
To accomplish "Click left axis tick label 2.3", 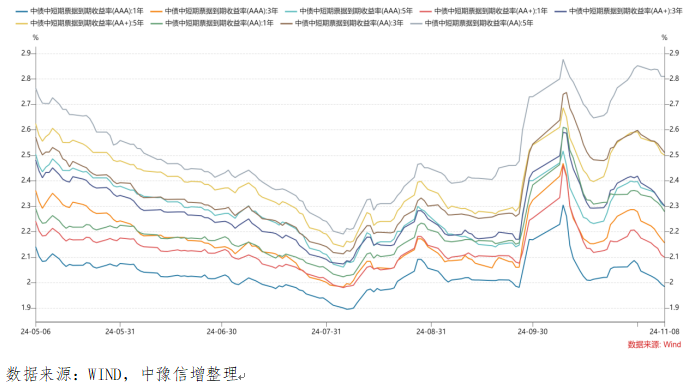I will [26, 206].
